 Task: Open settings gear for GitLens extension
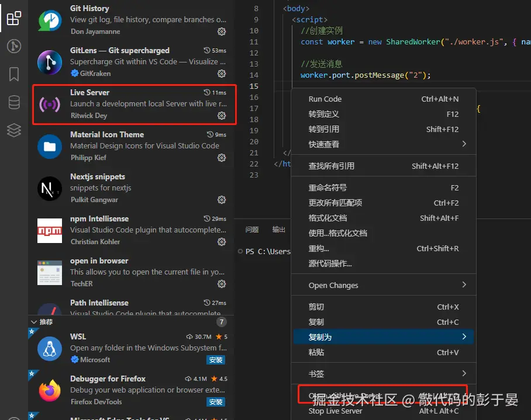click(x=222, y=74)
